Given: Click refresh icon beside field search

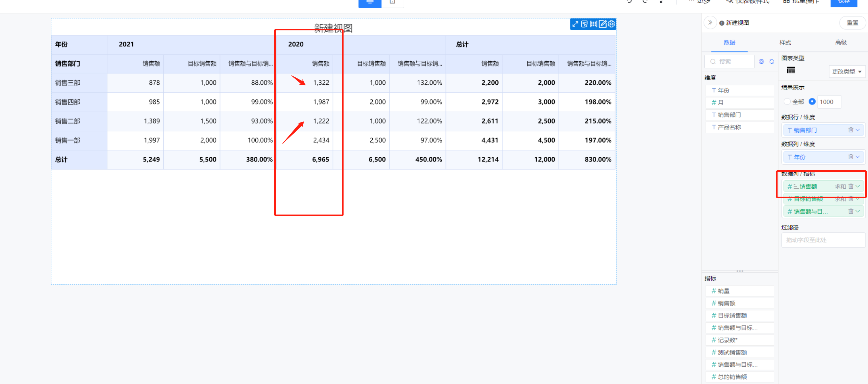Looking at the screenshot, I should pos(771,61).
